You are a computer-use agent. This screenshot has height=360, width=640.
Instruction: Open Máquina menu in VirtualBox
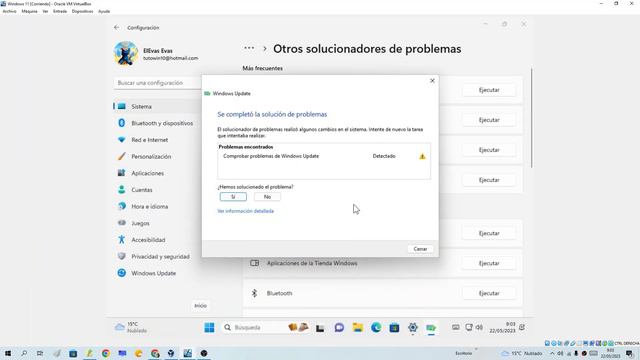point(29,11)
